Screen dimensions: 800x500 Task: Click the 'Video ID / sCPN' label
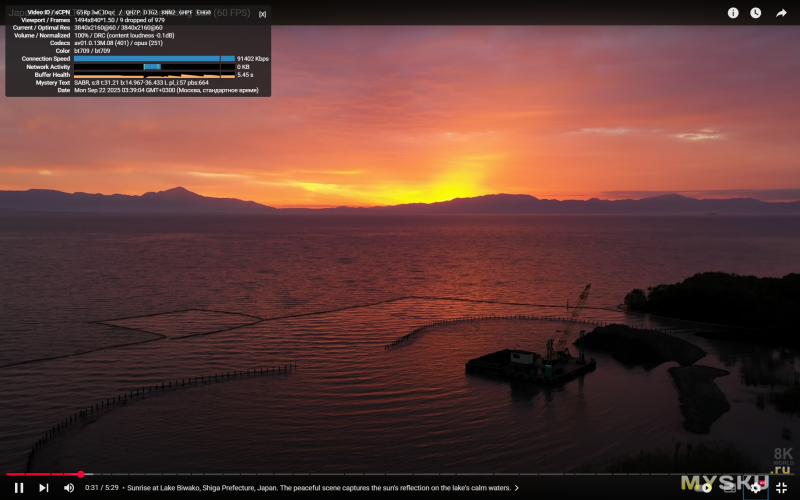[x=48, y=12]
